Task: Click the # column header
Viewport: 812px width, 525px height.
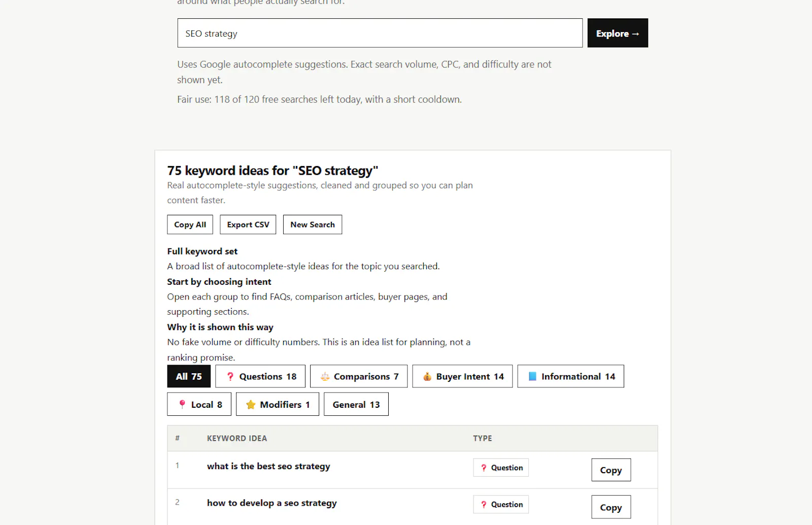Action: tap(177, 438)
